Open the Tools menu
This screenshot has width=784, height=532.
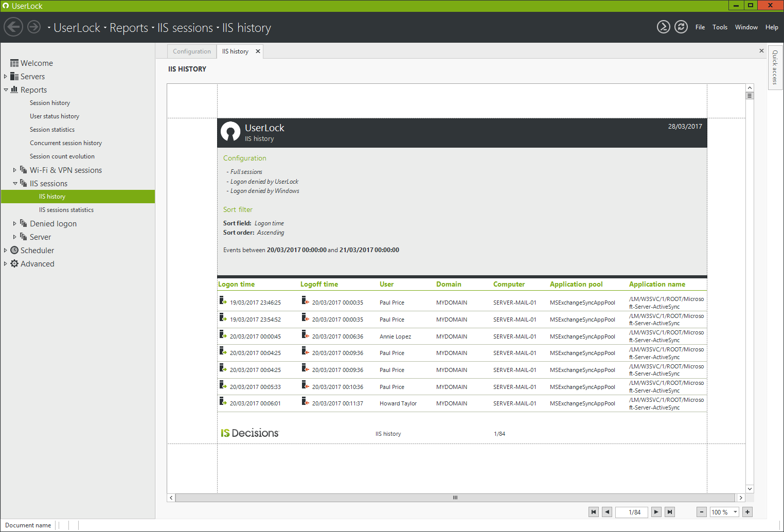(x=720, y=27)
